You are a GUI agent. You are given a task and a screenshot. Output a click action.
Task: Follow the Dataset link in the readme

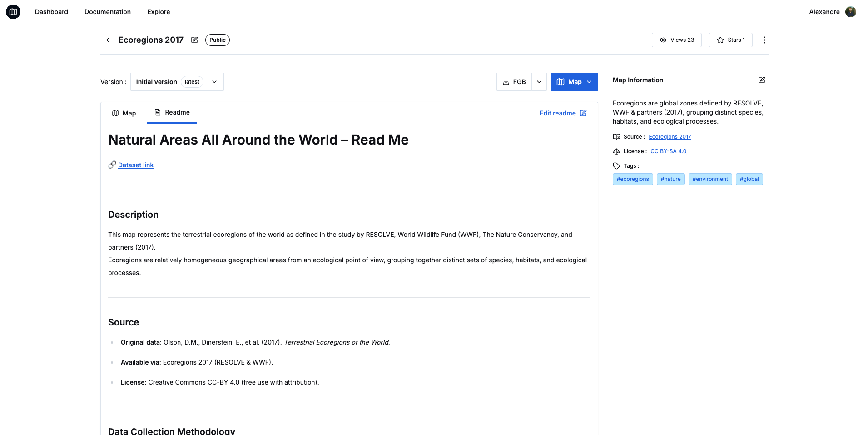tap(135, 165)
